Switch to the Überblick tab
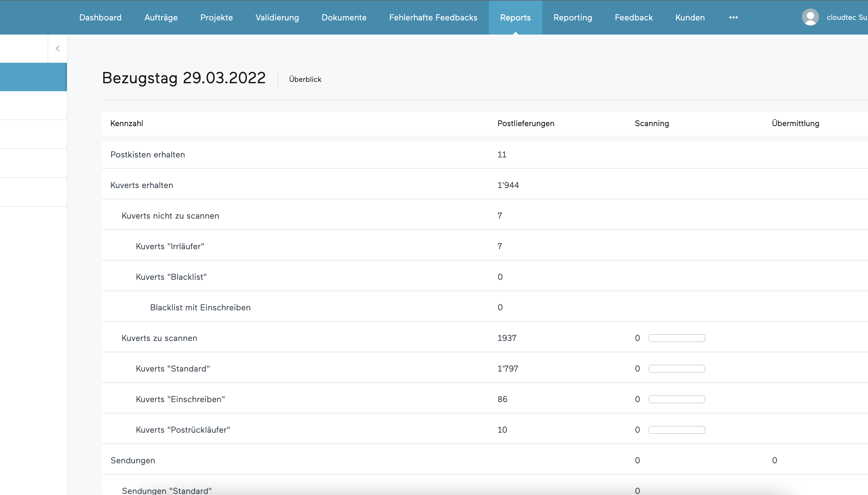868x495 pixels. 305,79
